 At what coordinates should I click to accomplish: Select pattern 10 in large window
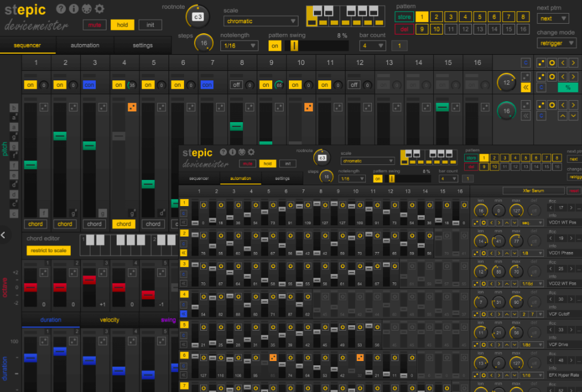point(436,29)
